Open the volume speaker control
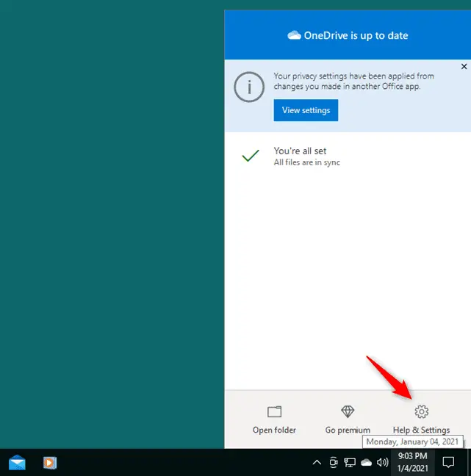 click(382, 462)
